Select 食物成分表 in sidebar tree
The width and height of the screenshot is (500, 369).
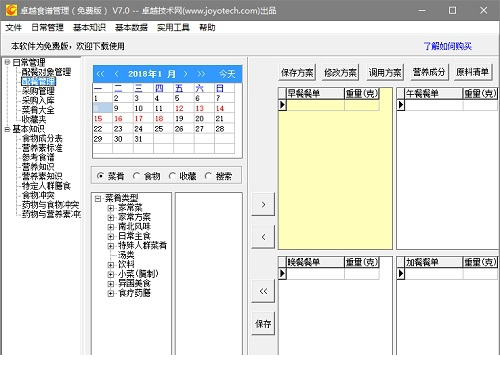(42, 138)
